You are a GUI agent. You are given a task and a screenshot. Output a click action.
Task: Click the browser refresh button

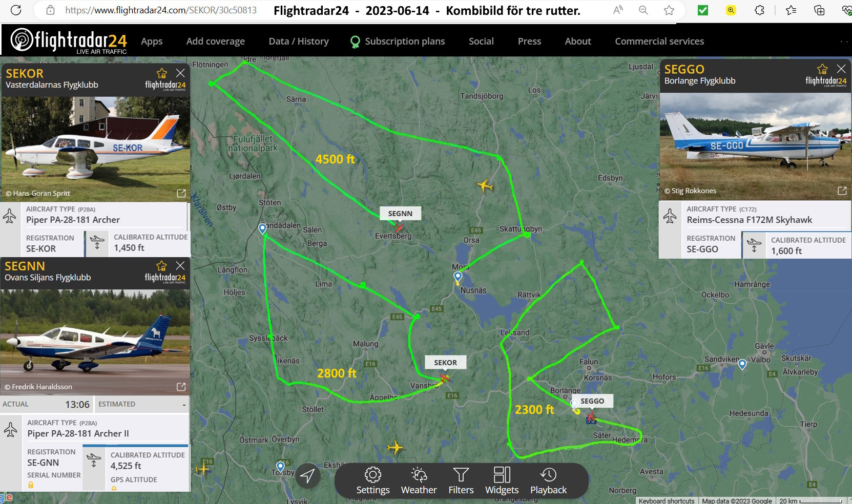click(x=16, y=10)
